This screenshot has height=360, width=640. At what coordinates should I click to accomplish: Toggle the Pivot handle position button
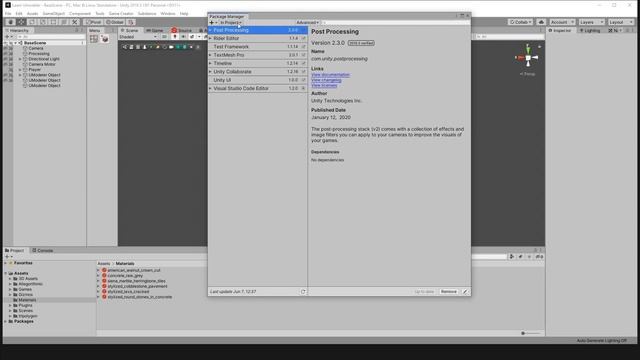click(x=94, y=22)
